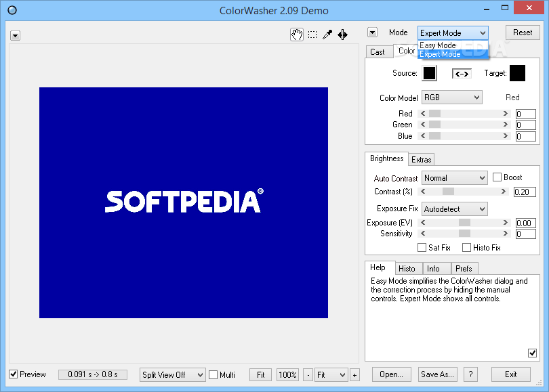Click left arrow of Exposure (EV) slider
The width and height of the screenshot is (549, 392).
pos(423,222)
